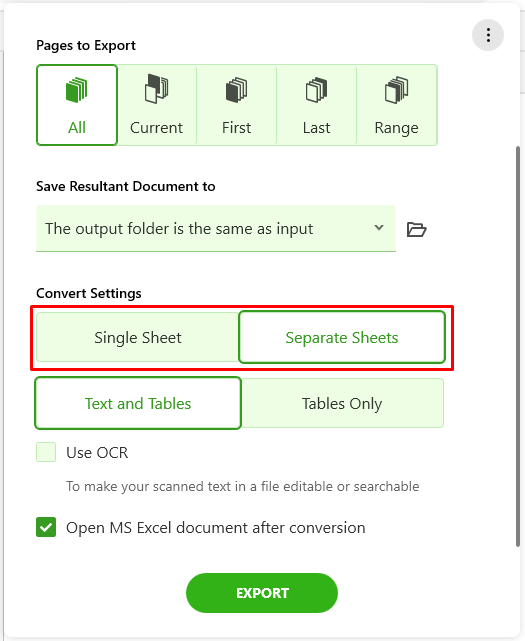Pick the First page icon

pos(236,90)
